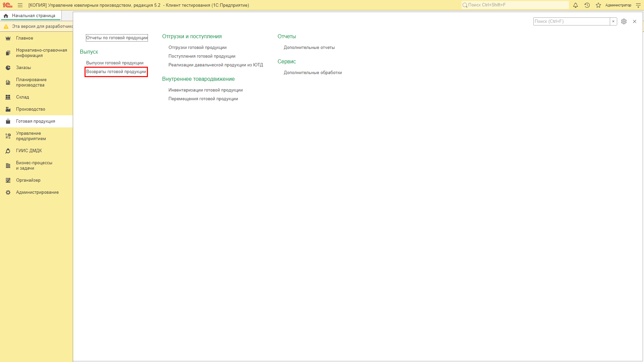Image resolution: width=644 pixels, height=362 pixels.
Task: Open service menu icon next to Администратор
Action: coord(638,5)
